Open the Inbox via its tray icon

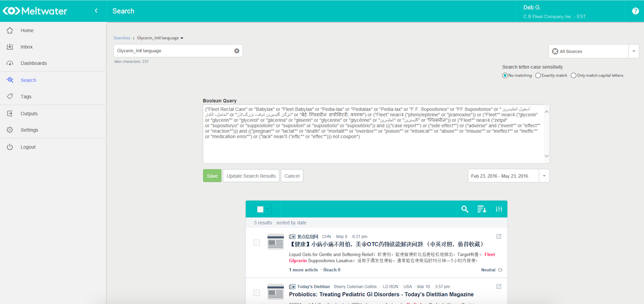10,47
